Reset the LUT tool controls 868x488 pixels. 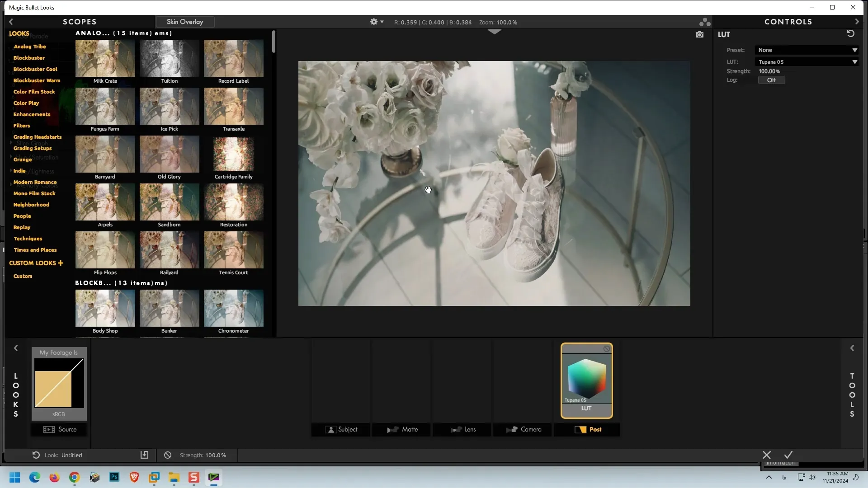pos(850,34)
